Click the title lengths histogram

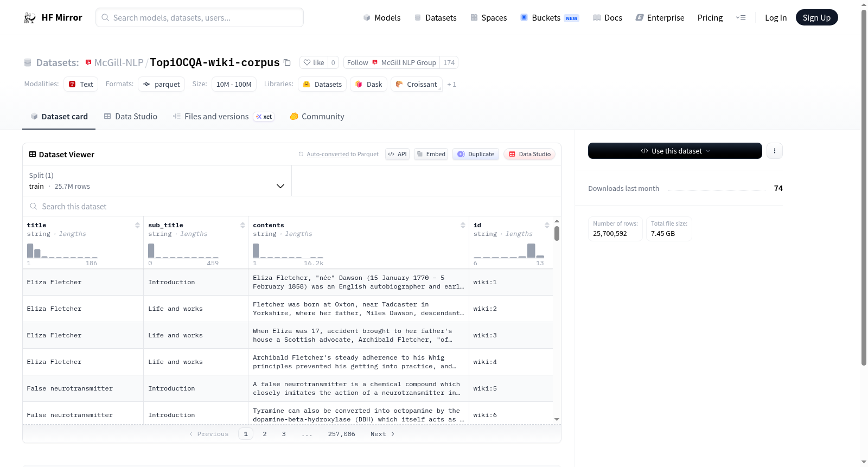pos(62,250)
